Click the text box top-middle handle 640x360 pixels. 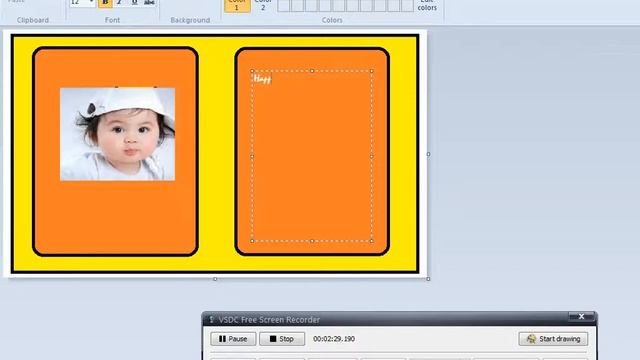[312, 71]
